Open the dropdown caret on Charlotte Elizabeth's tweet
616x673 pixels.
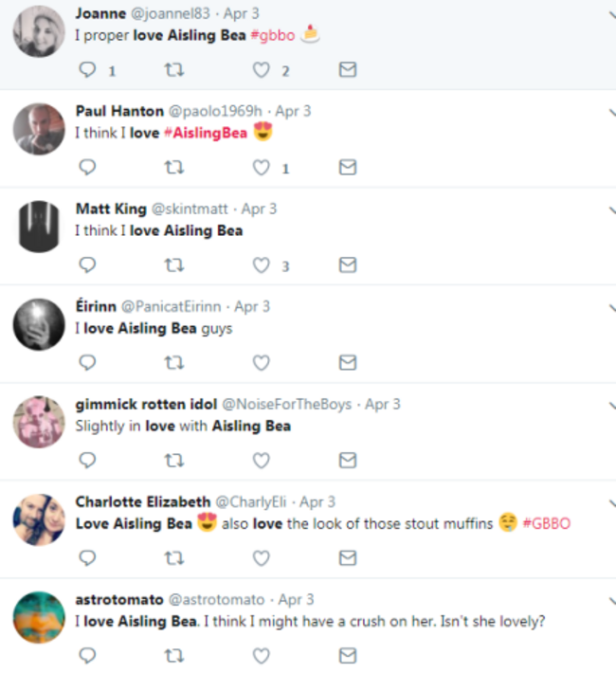(x=612, y=503)
